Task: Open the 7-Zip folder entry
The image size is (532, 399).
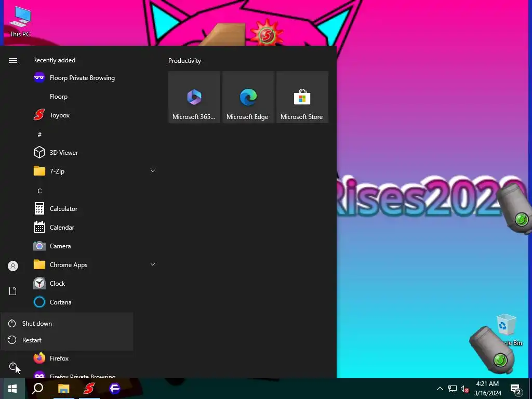Action: 95,171
